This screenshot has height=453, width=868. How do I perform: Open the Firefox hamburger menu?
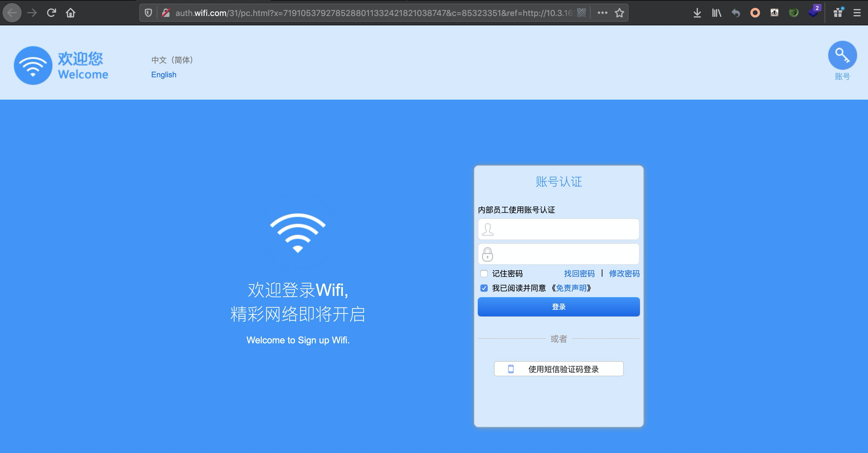pos(857,13)
